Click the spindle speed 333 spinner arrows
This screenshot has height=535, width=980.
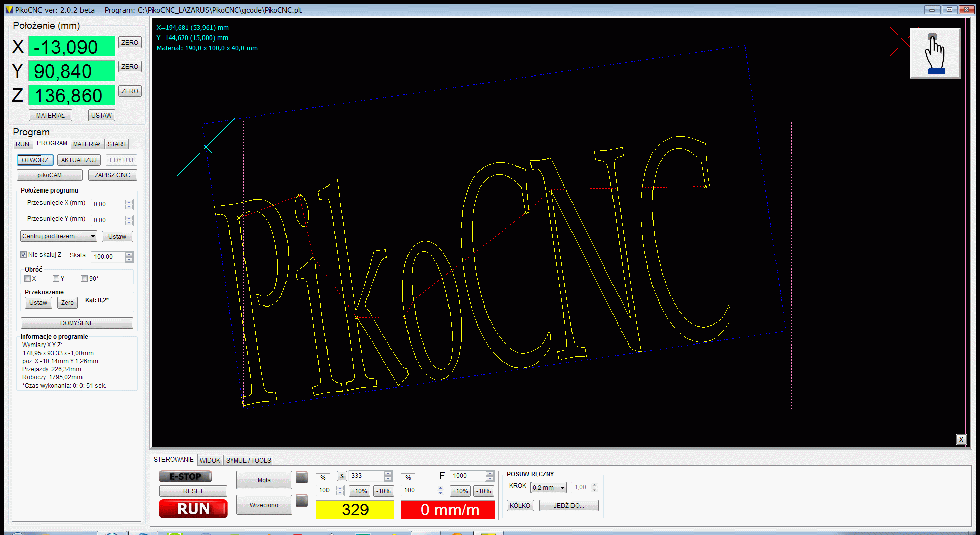pyautogui.click(x=388, y=476)
